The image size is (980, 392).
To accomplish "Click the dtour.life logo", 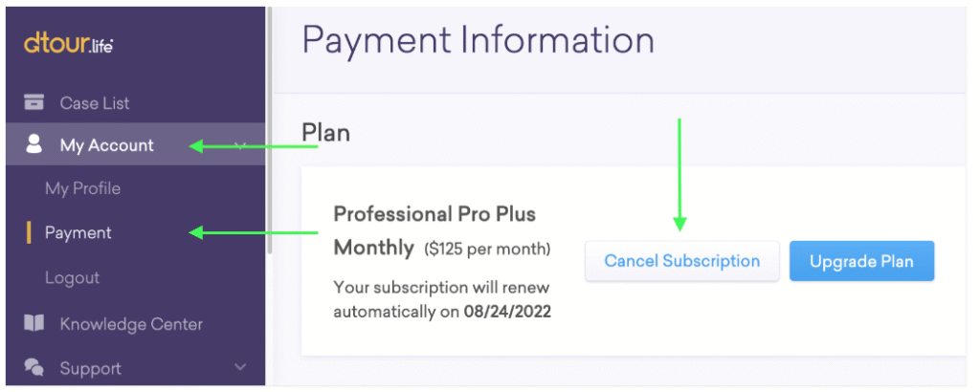I will [x=69, y=44].
